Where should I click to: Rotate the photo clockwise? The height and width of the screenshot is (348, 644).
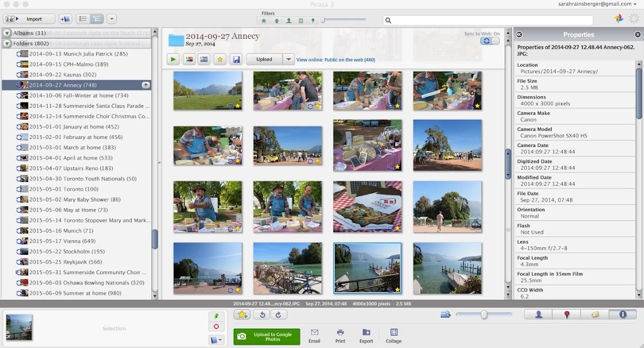tap(278, 315)
